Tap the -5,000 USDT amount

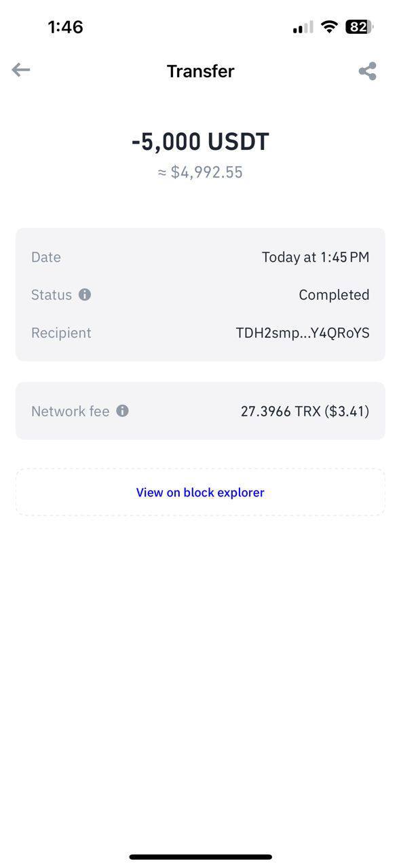click(200, 142)
